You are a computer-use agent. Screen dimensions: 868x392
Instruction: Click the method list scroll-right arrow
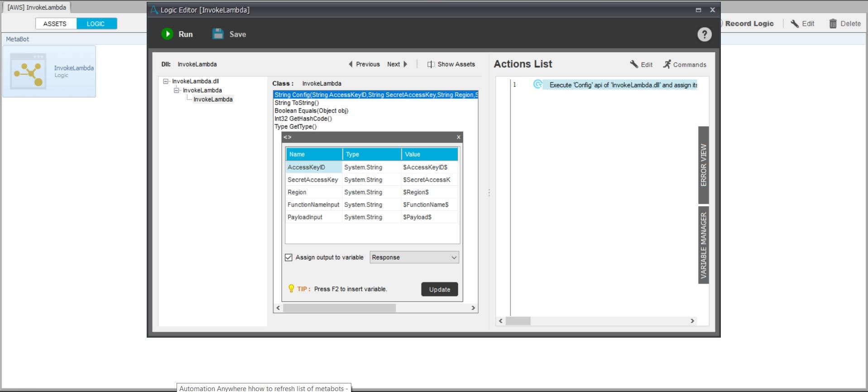(473, 308)
